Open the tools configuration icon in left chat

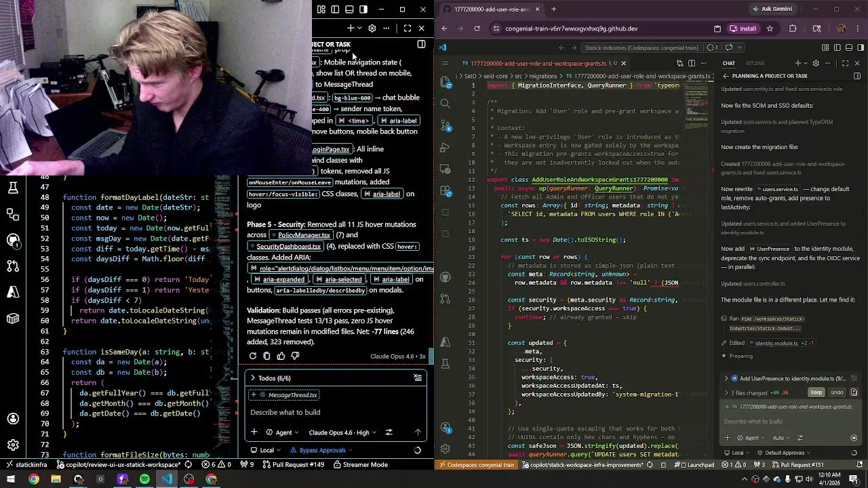point(389,432)
